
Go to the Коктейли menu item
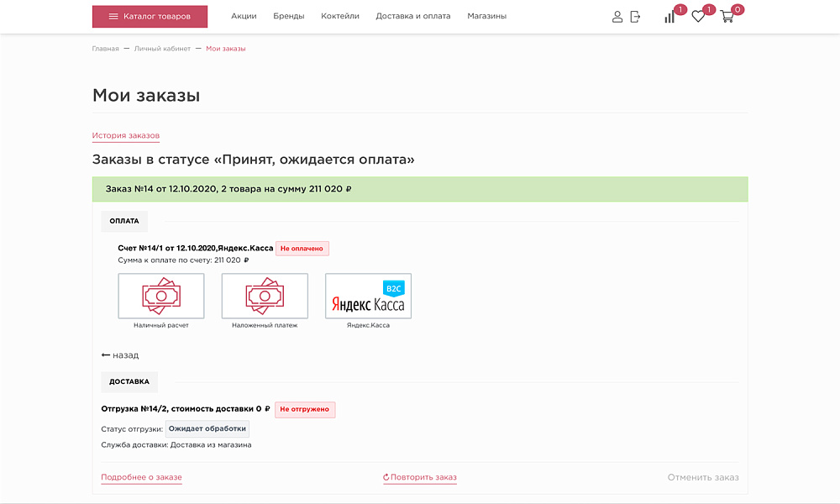point(339,15)
